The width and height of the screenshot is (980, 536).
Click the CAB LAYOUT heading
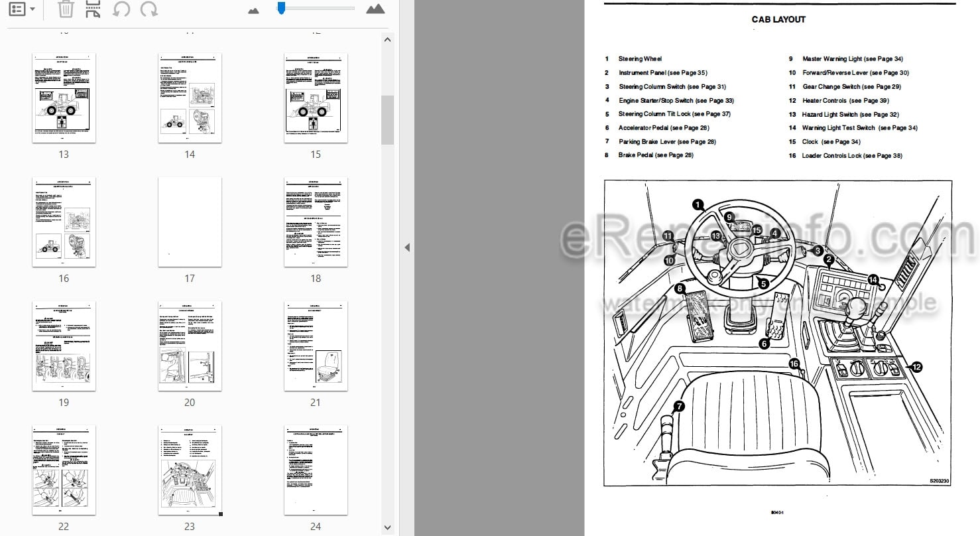pos(778,19)
